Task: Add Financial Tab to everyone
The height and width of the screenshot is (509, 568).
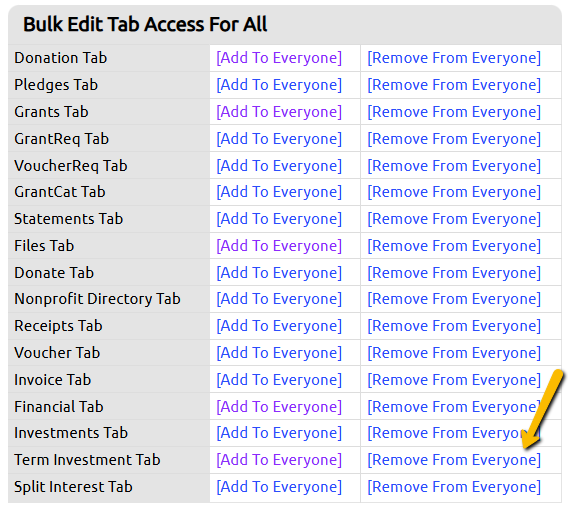Action: 279,407
